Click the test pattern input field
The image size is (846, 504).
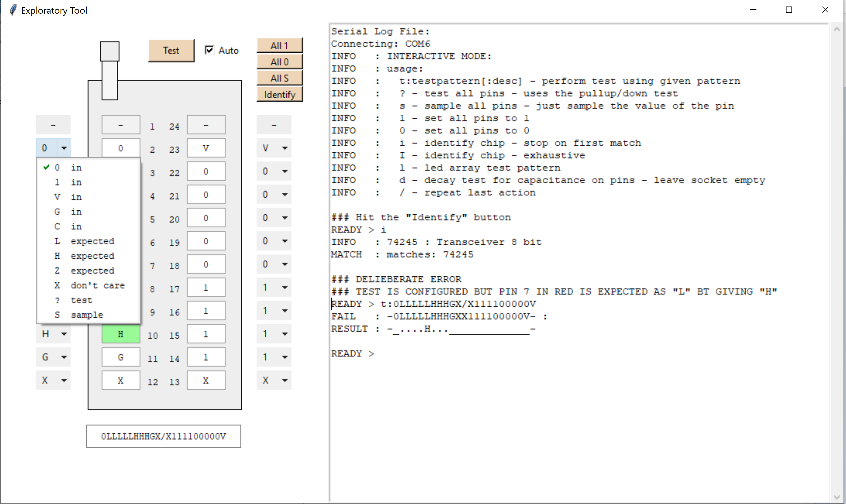coord(163,436)
